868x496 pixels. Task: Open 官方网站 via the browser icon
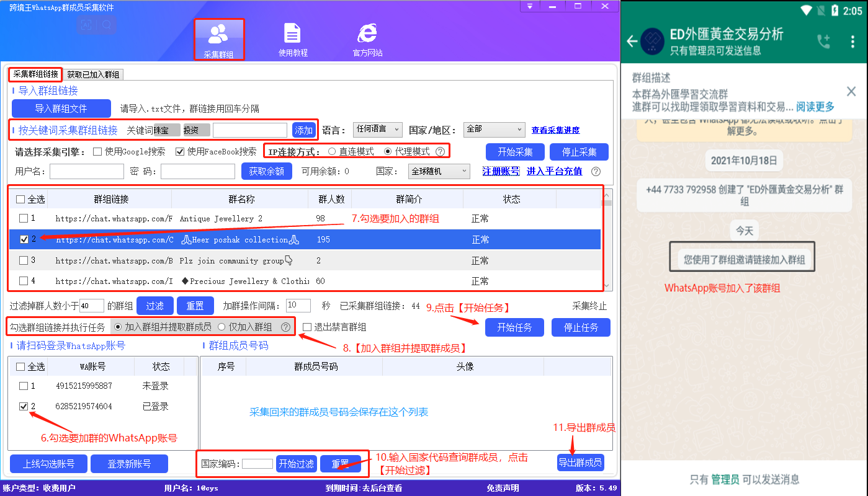[367, 37]
